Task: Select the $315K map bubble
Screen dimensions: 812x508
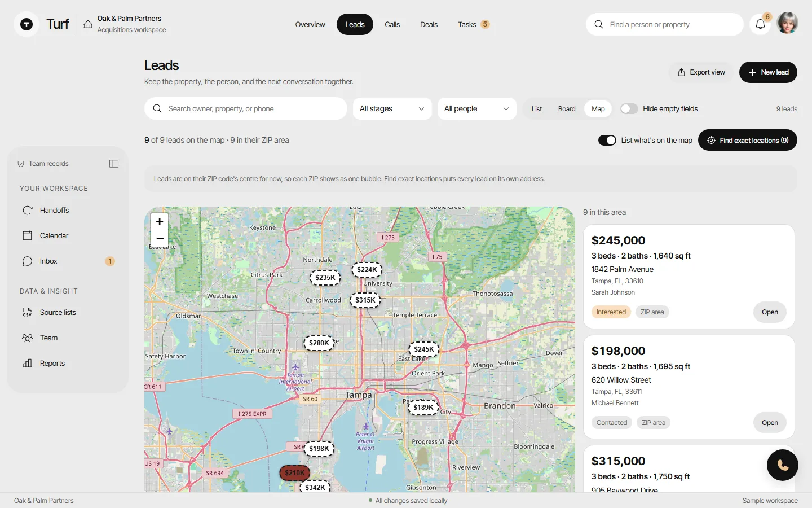Action: click(365, 300)
